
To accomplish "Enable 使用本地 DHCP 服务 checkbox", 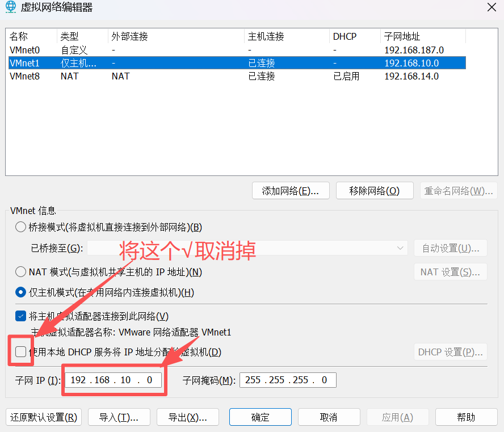I will [x=21, y=352].
